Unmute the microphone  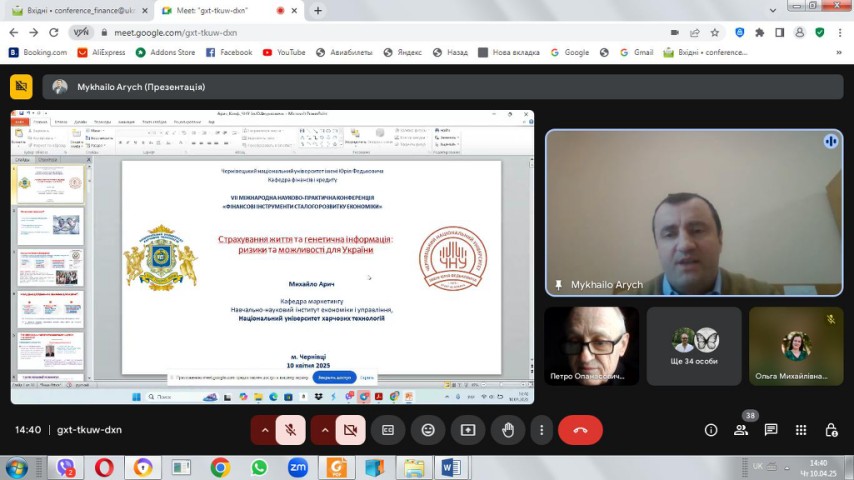click(291, 430)
